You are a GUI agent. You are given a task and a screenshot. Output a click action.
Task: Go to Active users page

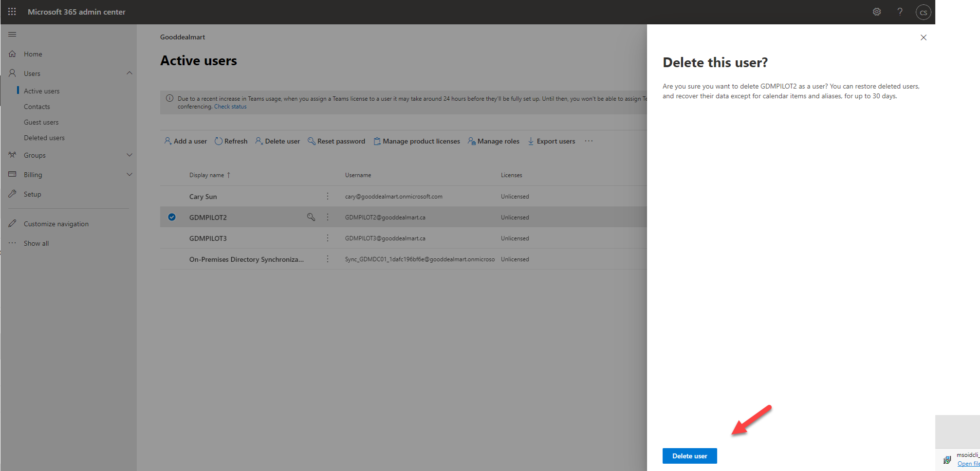pyautogui.click(x=42, y=91)
